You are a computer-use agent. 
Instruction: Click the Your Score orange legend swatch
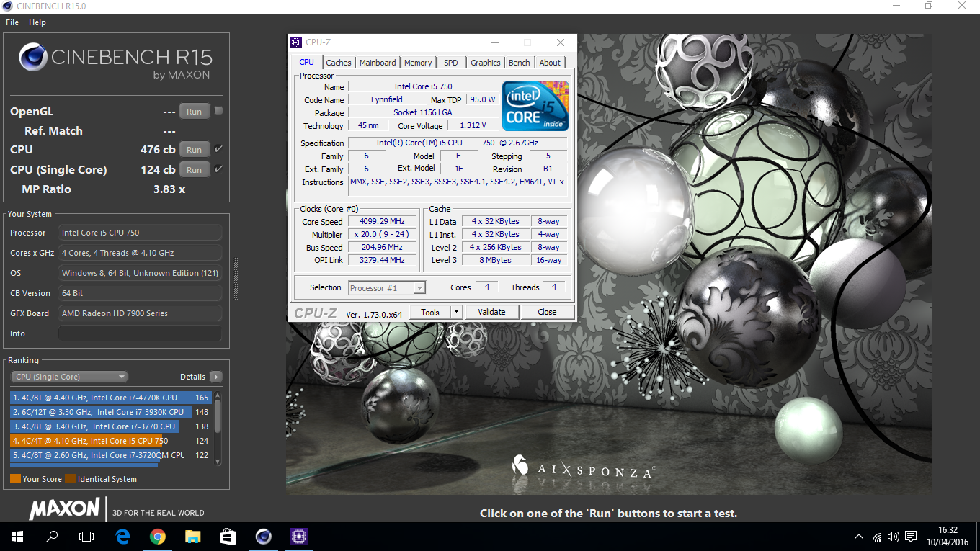point(15,479)
